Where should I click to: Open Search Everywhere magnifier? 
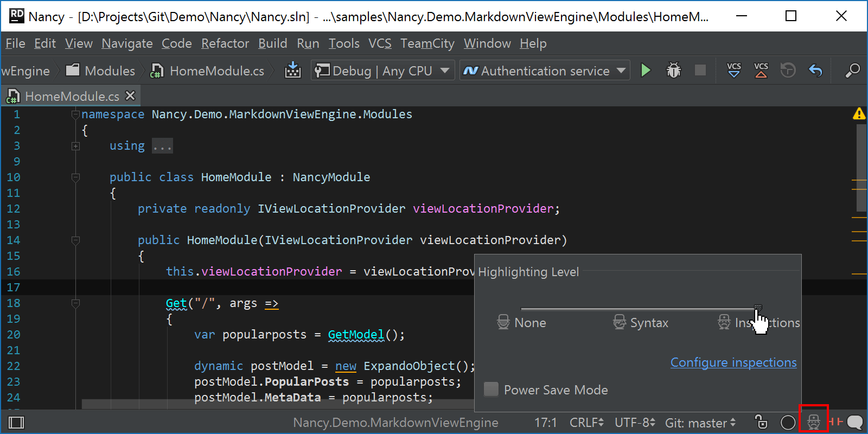(x=852, y=71)
